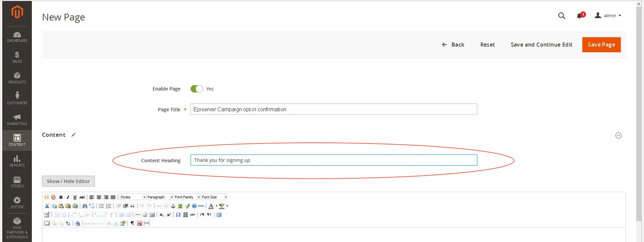Viewport: 644px width, 242px height.
Task: Insert Magento widget icon in editor
Action: 54,197
